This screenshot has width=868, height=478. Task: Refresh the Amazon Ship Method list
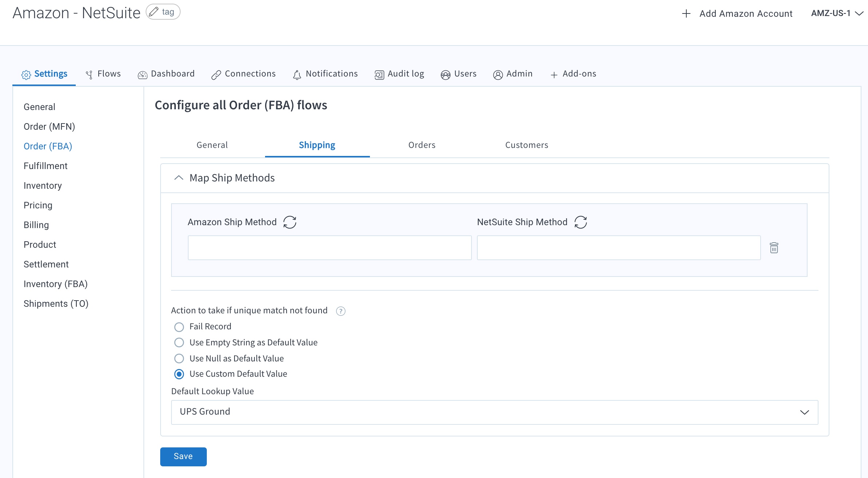(290, 222)
